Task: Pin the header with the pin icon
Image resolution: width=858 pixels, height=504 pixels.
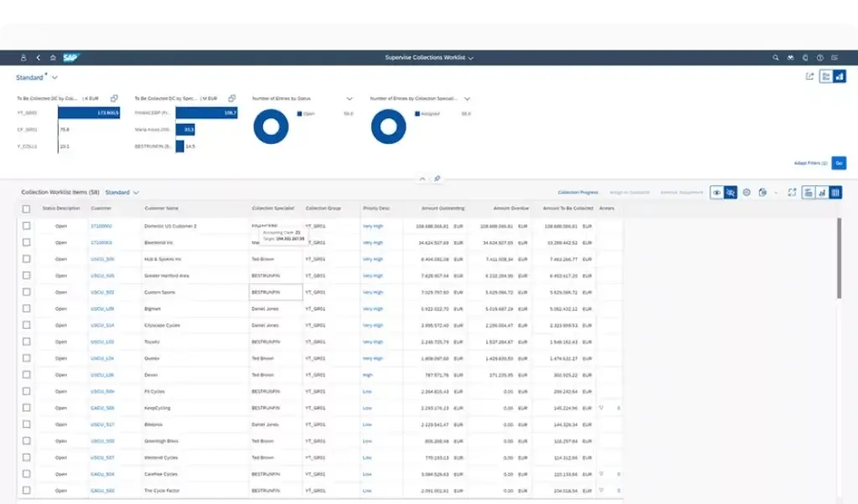Action: point(437,179)
